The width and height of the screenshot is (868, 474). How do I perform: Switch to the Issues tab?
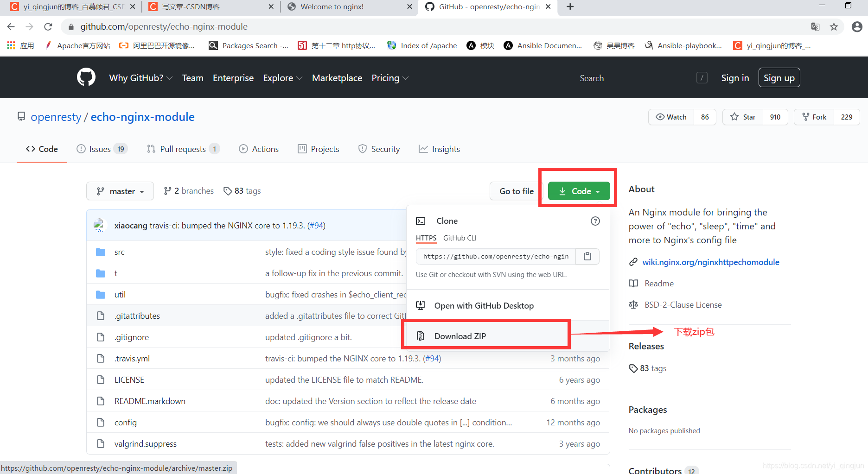(102, 149)
